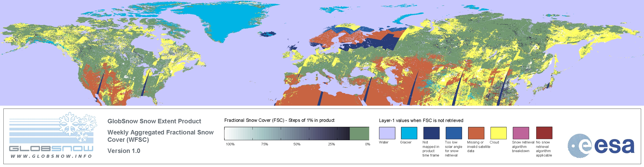Click the 50% colorbar label
This screenshot has height=167, width=644.
(x=297, y=144)
